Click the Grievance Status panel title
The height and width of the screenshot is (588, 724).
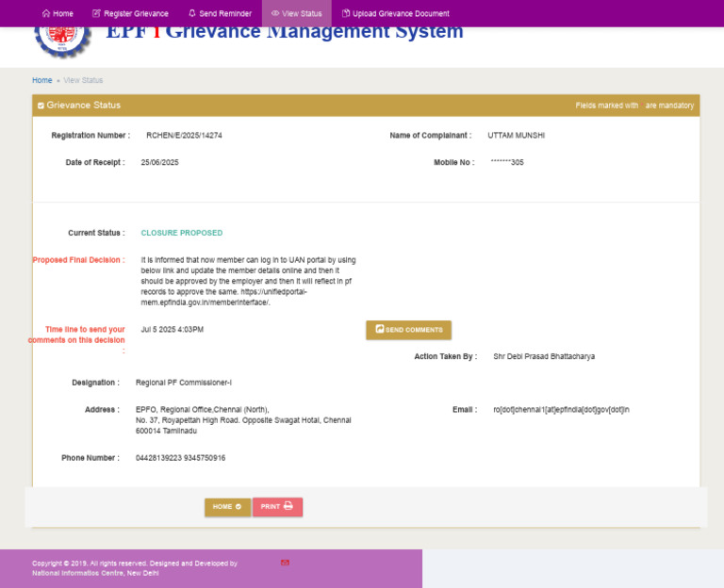tap(84, 106)
